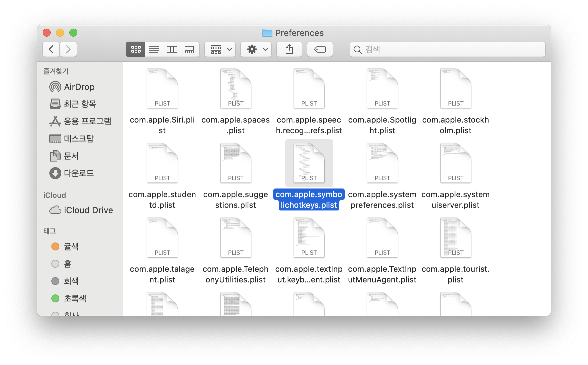588x365 pixels.
Task: Click the Edit Tags toolbar button
Action: point(320,49)
